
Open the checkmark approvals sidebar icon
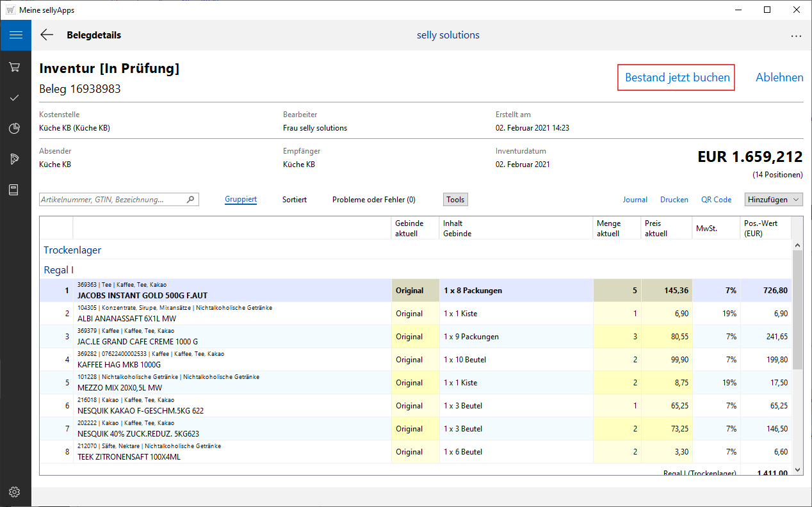click(x=15, y=97)
